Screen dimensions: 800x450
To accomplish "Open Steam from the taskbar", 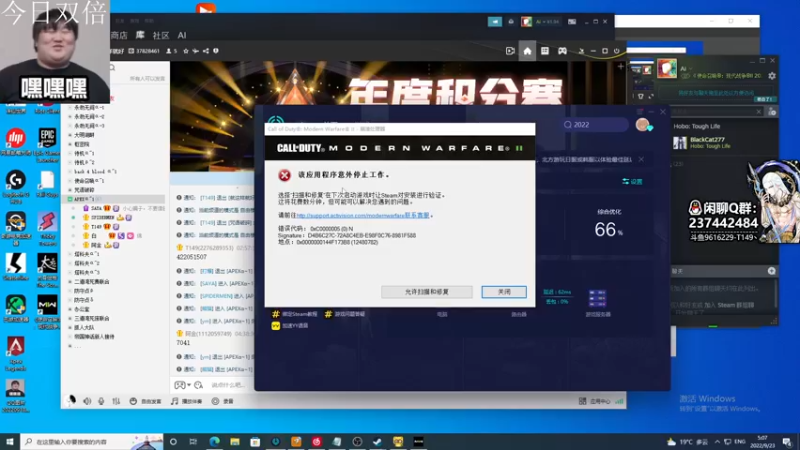I will coord(378,441).
